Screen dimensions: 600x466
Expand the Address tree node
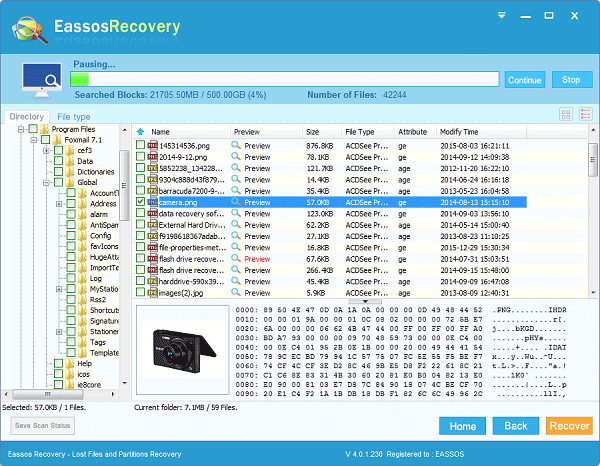coord(59,204)
